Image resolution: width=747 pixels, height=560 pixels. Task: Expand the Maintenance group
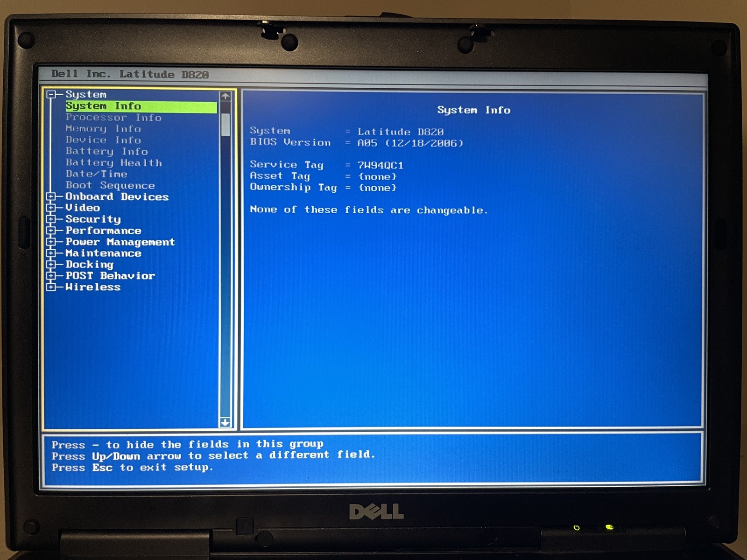click(51, 253)
